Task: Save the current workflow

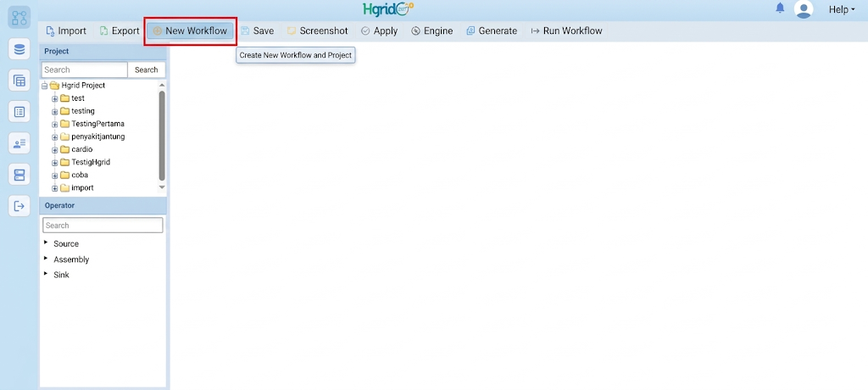Action: click(258, 31)
